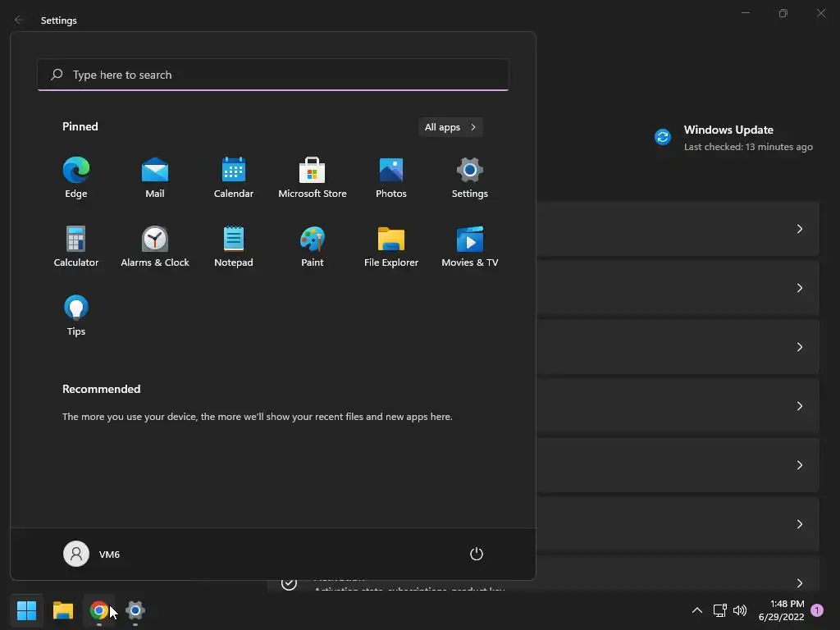Open Settings from pinned apps
840x630 pixels.
coord(470,178)
